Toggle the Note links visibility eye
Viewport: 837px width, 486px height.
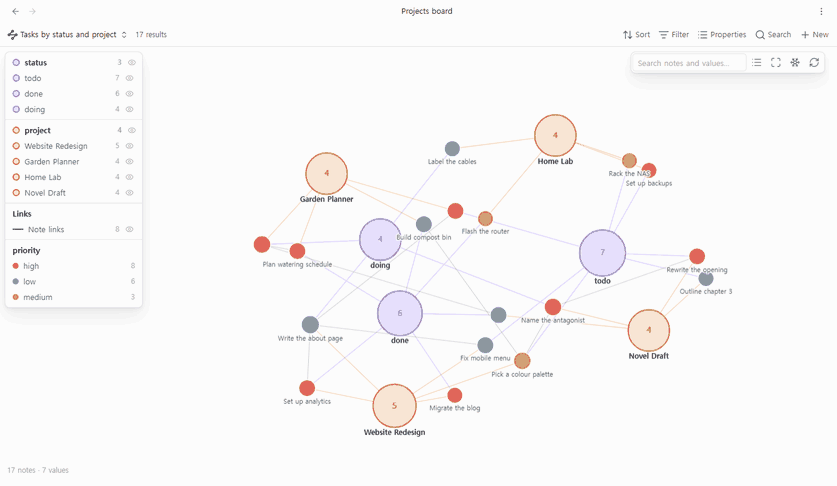click(129, 229)
